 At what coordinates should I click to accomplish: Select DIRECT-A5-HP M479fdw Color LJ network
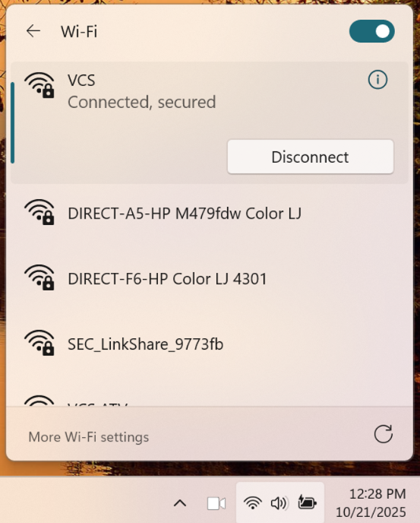(x=210, y=214)
